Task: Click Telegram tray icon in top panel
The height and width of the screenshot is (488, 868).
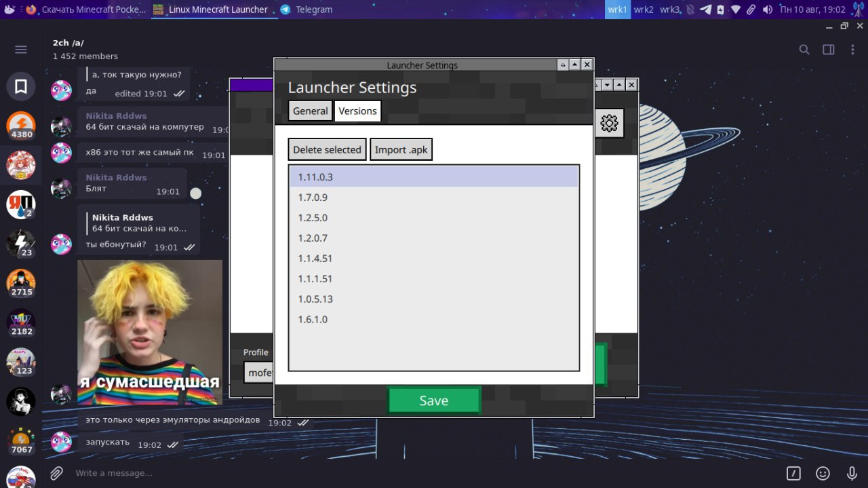Action: 705,10
